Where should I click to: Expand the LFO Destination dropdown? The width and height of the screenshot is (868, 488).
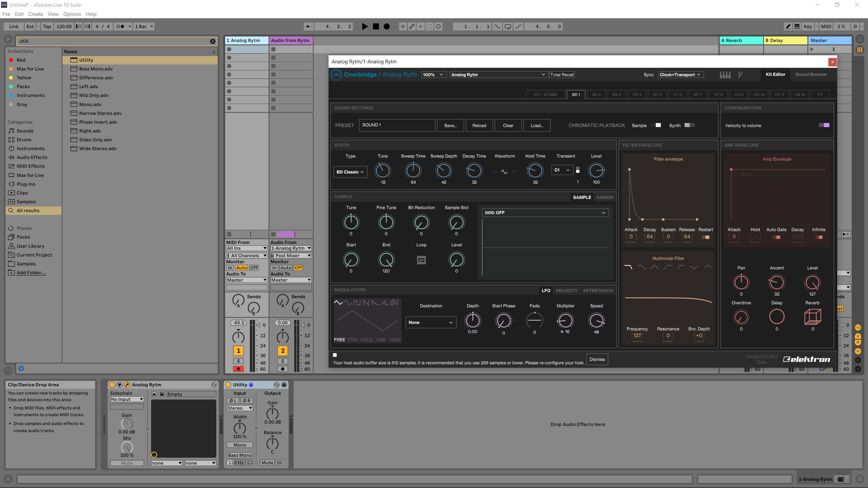coord(431,322)
